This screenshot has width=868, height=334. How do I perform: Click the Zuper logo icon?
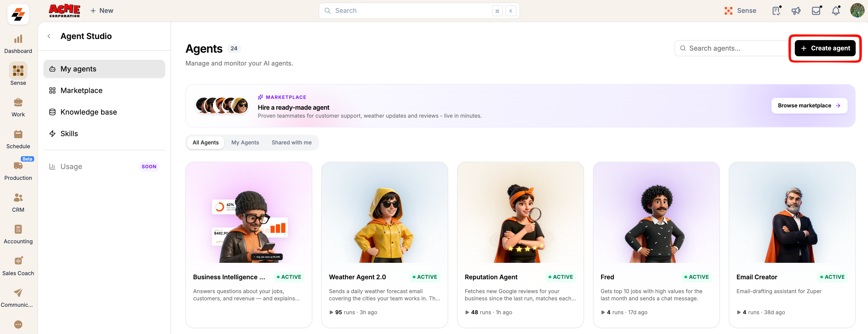point(18,14)
